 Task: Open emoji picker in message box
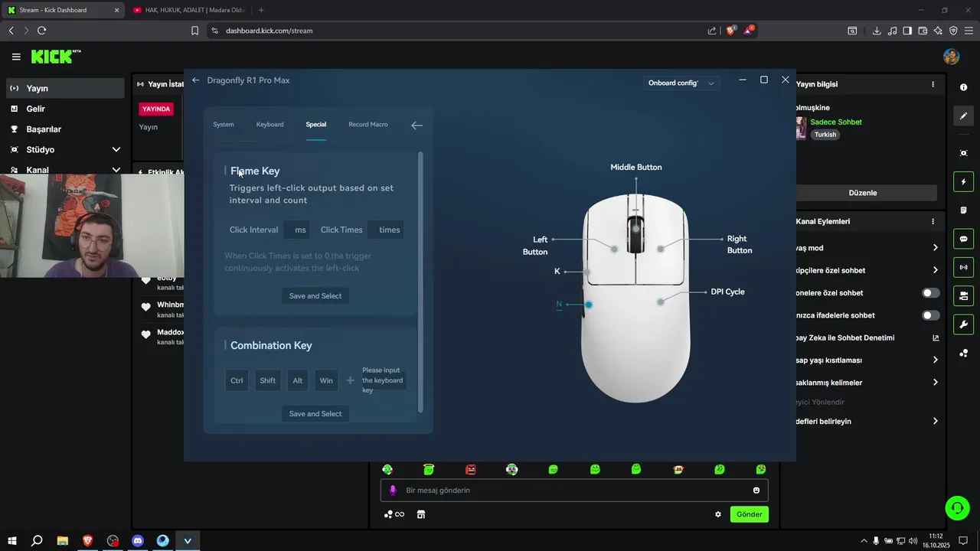point(756,491)
